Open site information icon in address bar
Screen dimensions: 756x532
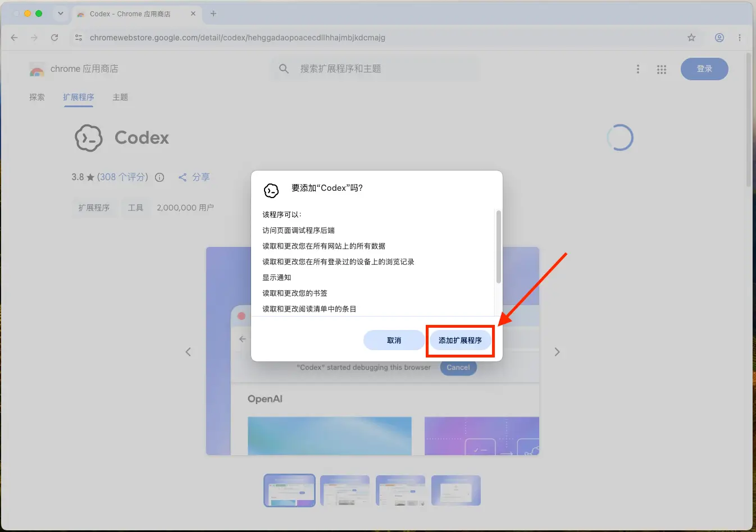coord(79,38)
